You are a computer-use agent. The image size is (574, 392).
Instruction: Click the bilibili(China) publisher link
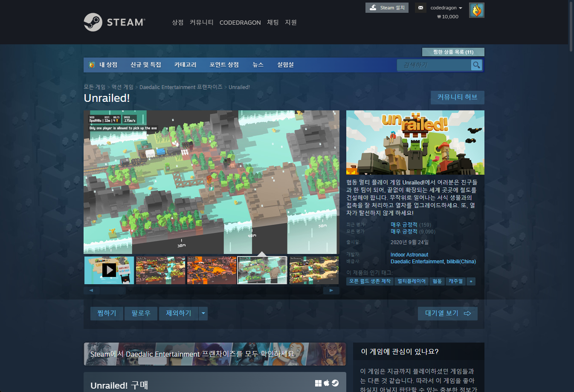[461, 262]
